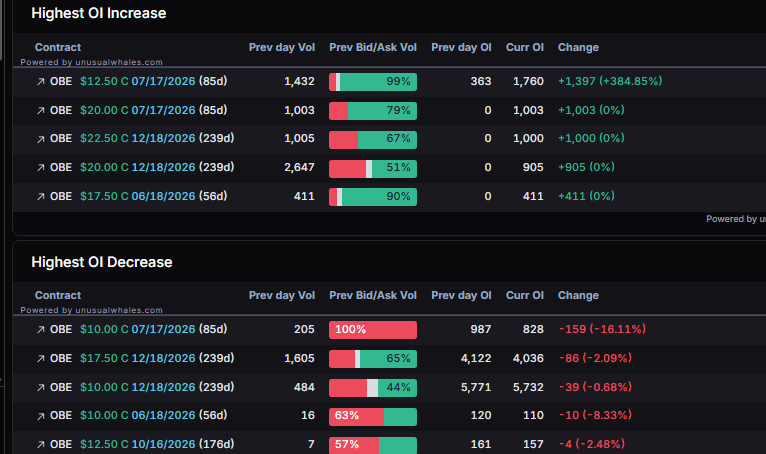This screenshot has height=454, width=766.
Task: Open arrow icon for OBE $17.50 C 12/18/2026 row
Action: (41, 359)
